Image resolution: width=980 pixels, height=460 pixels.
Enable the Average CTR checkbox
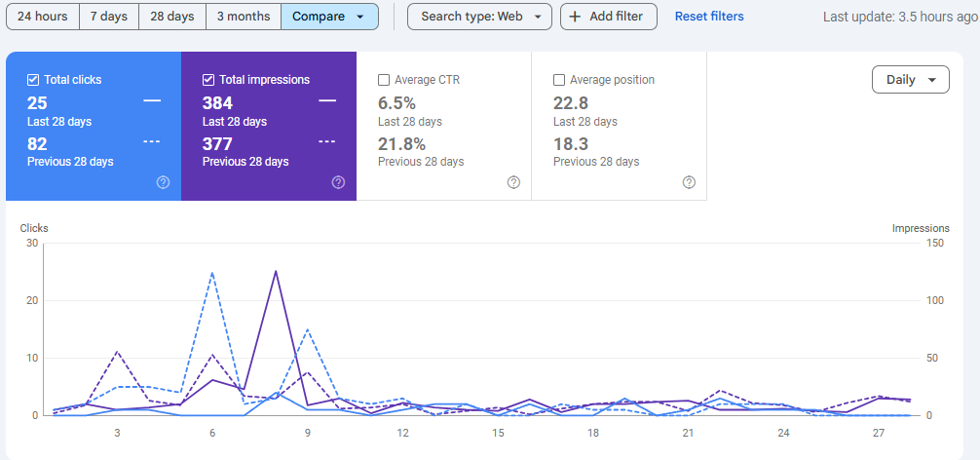(384, 80)
